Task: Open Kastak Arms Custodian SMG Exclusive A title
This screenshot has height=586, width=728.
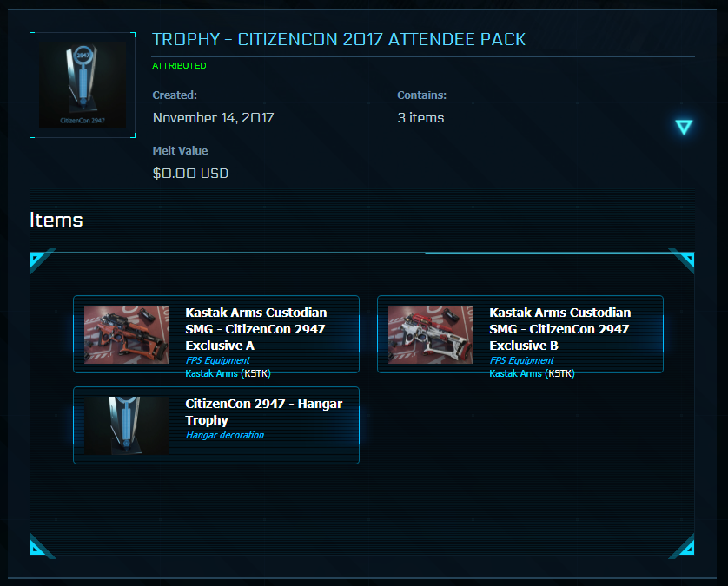Action: (256, 329)
